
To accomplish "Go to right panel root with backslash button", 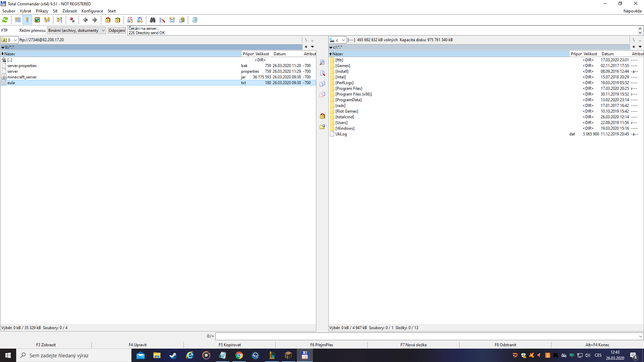I will tap(634, 40).
